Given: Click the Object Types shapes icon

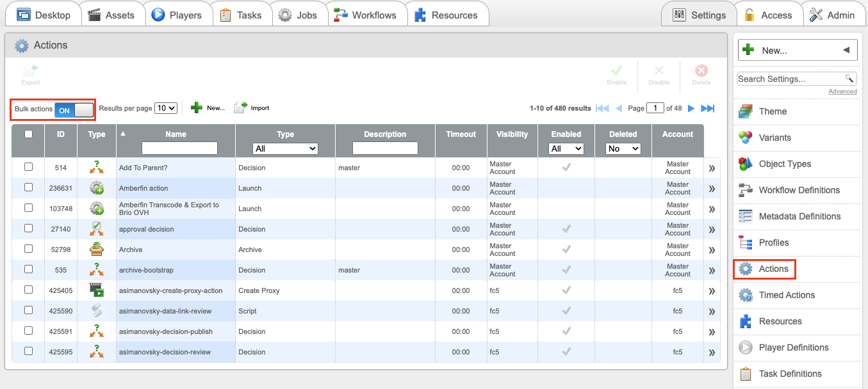Looking at the screenshot, I should (745, 164).
